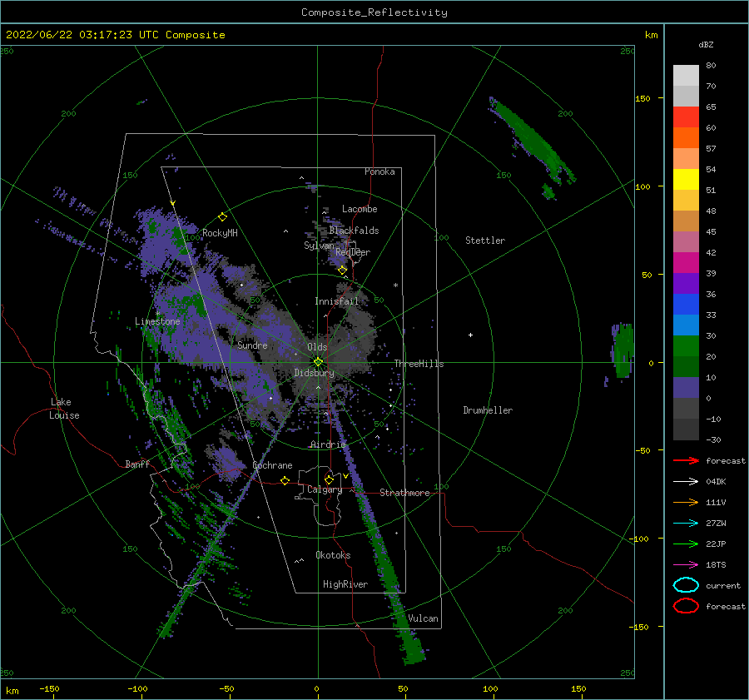Viewport: 749px width, 700px height.
Task: Click the Strathmore label
Action: pos(404,493)
